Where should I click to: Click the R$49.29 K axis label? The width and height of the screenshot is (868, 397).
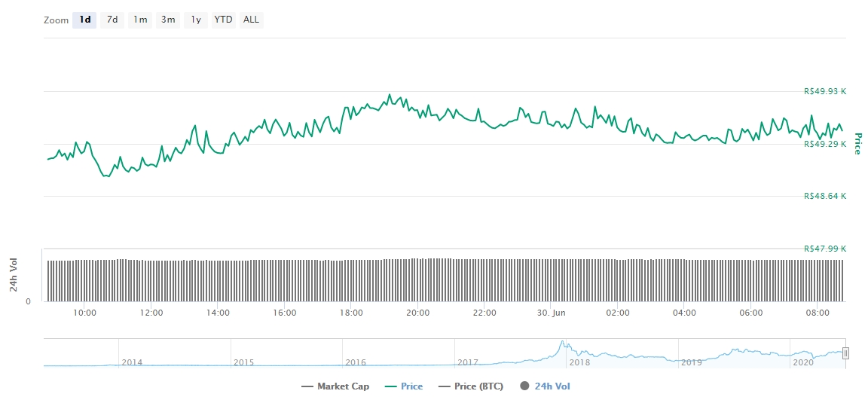tap(825, 144)
